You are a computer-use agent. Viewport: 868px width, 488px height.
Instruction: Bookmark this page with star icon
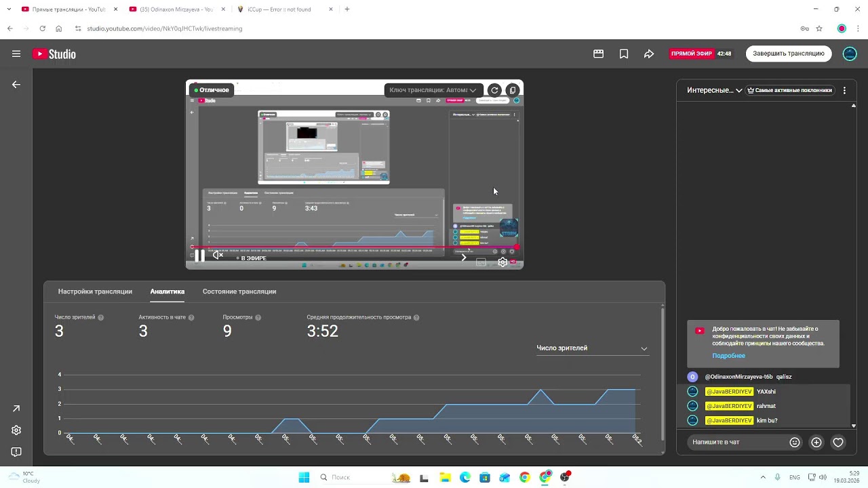tap(819, 28)
